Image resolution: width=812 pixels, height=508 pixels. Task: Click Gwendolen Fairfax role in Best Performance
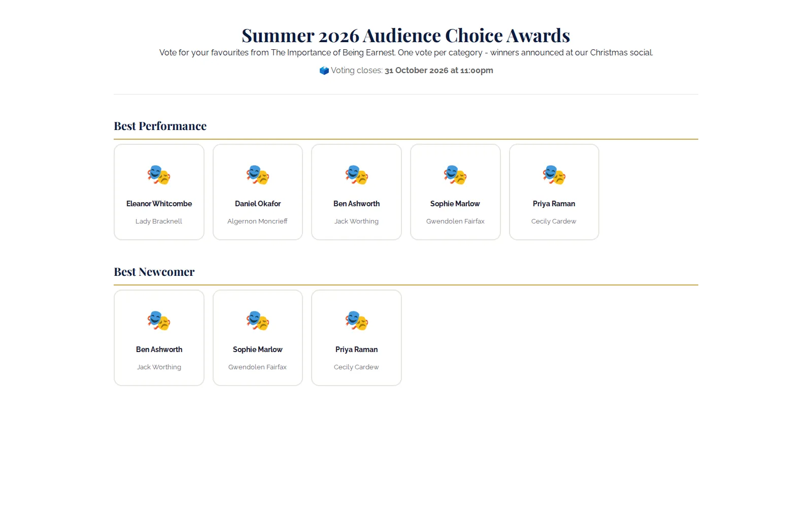(x=455, y=221)
